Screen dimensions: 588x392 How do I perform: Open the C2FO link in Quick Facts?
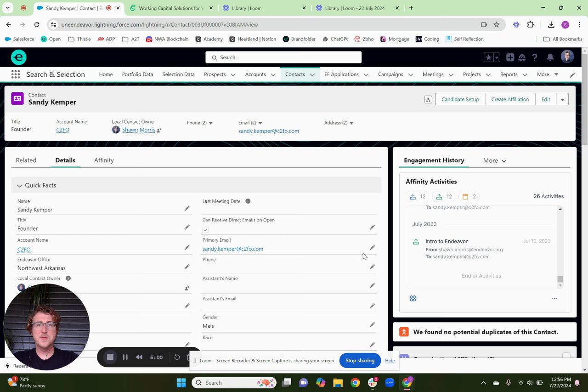(x=24, y=250)
